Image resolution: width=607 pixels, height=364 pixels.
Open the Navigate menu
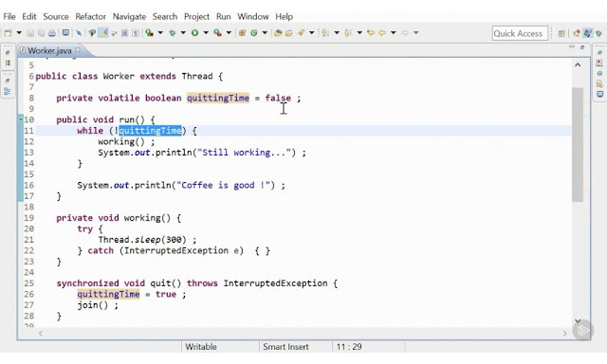click(x=129, y=17)
